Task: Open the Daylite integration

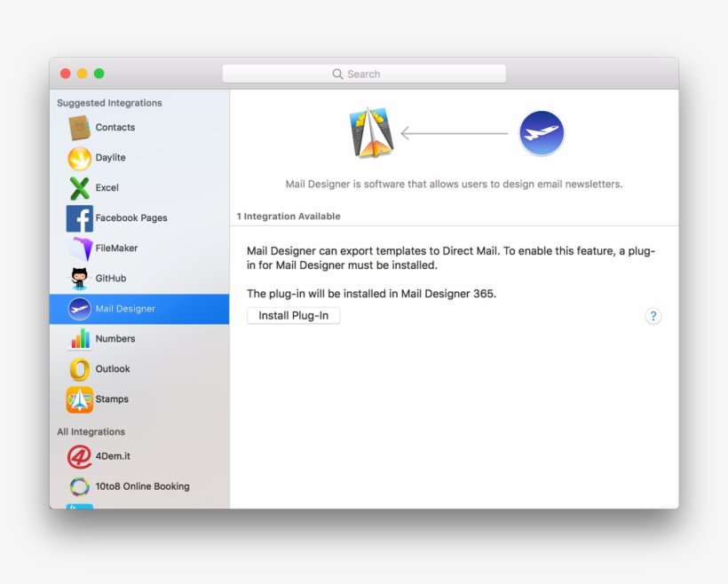Action: (x=78, y=157)
